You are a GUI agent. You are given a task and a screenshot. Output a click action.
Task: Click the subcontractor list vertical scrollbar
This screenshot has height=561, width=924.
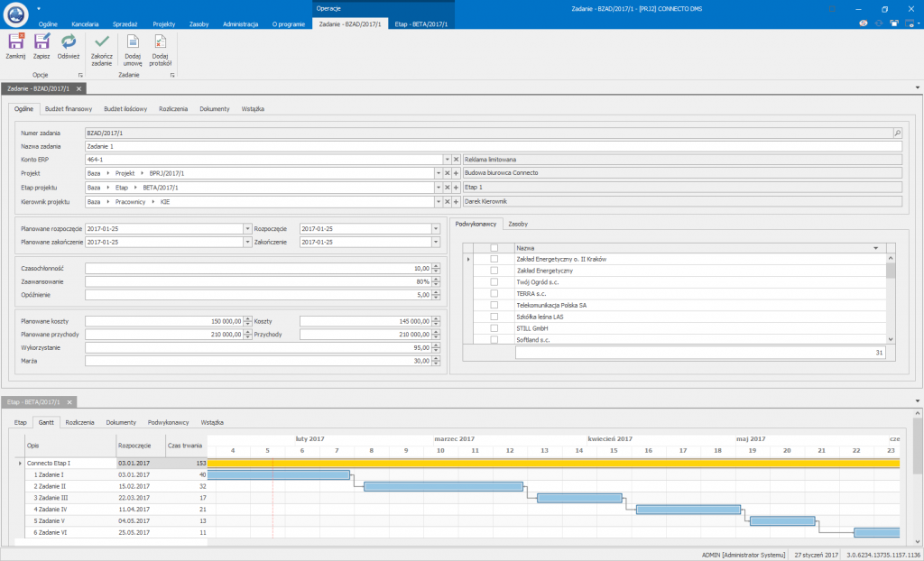click(x=891, y=299)
